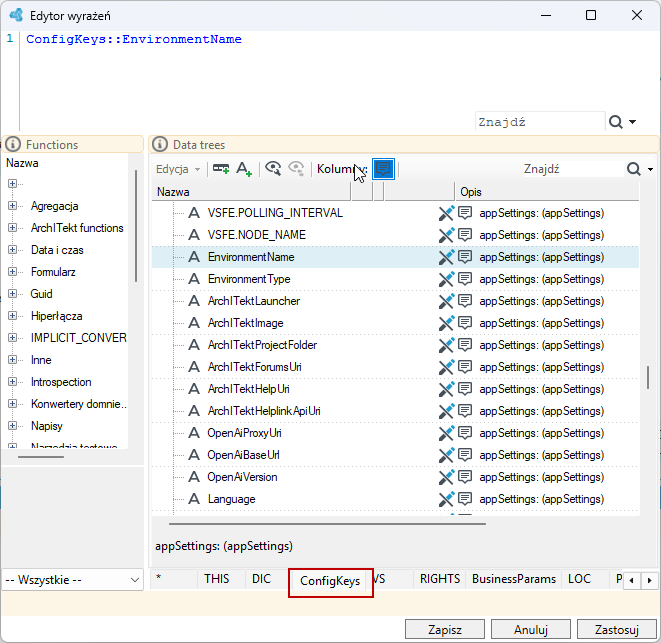Click the greyed eye icon in Data trees toolbar

[x=296, y=169]
